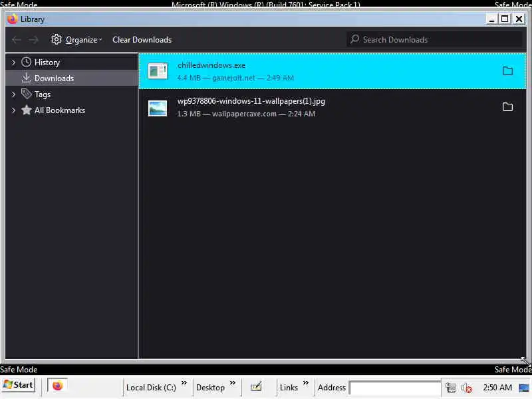Viewport: 532px width, 399px height.
Task: Click the wallpapercave.com source text
Action: click(x=244, y=114)
